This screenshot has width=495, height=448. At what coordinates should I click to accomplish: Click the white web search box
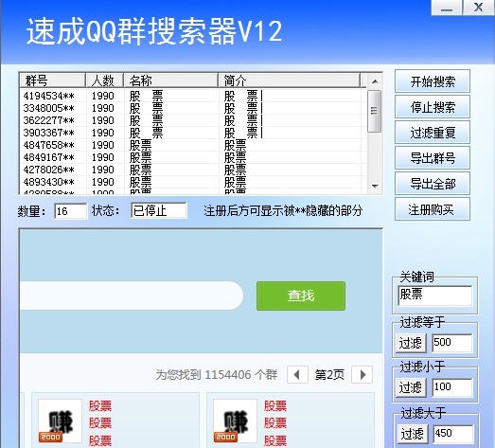click(132, 296)
